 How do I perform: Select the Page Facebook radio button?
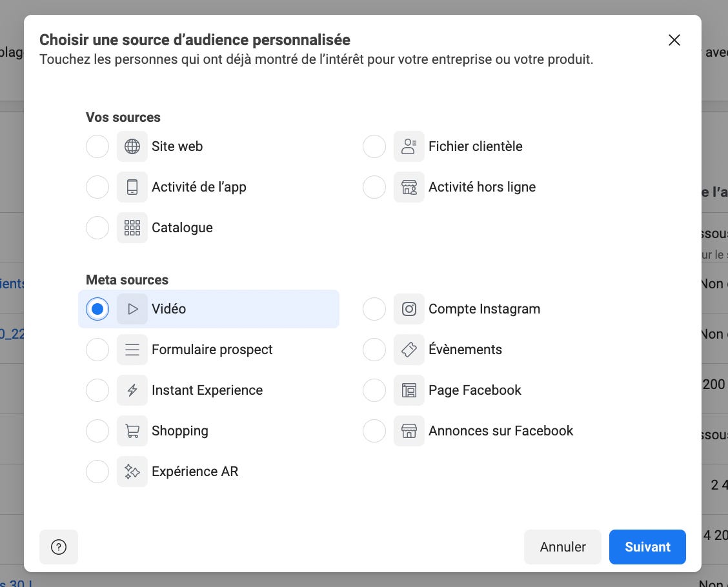click(x=374, y=390)
